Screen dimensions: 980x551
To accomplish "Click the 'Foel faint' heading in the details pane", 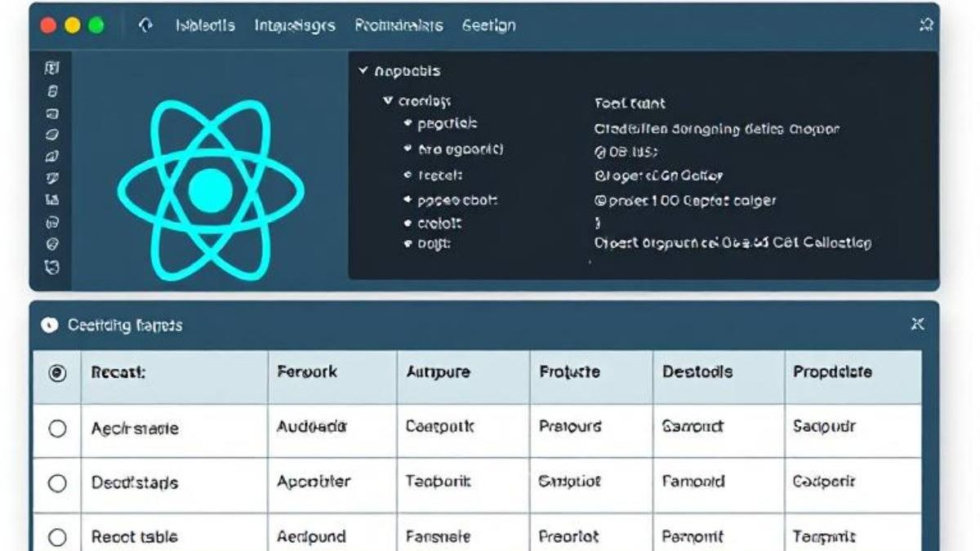I will 630,104.
